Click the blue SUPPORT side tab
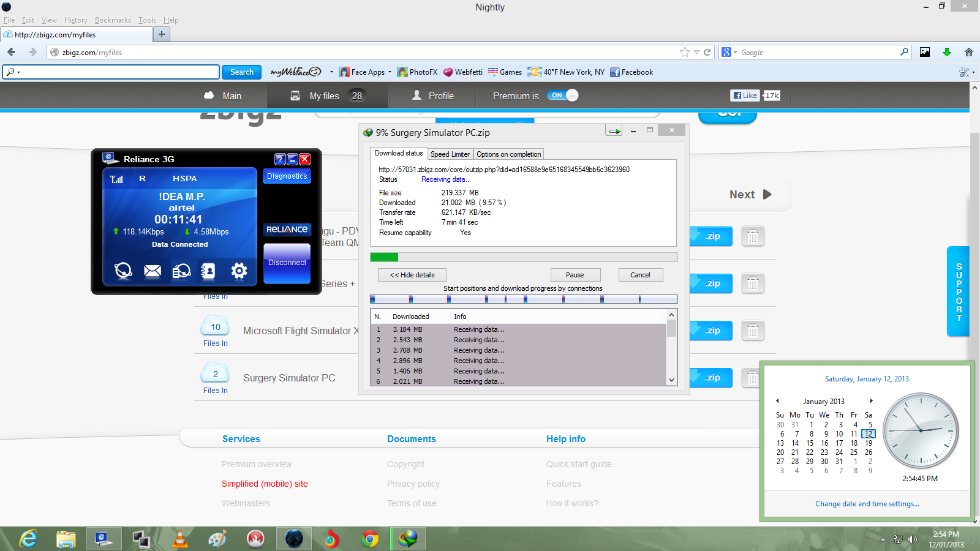The width and height of the screenshot is (980, 551). tap(959, 291)
